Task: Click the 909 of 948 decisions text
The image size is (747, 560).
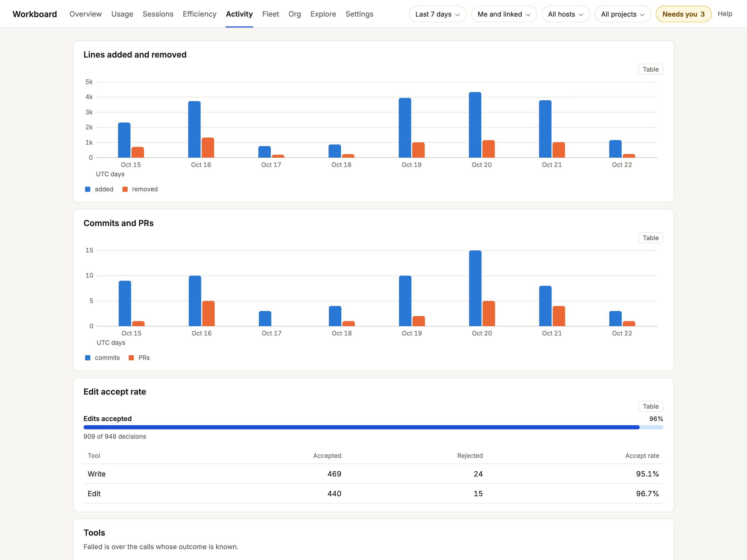Action: tap(115, 436)
